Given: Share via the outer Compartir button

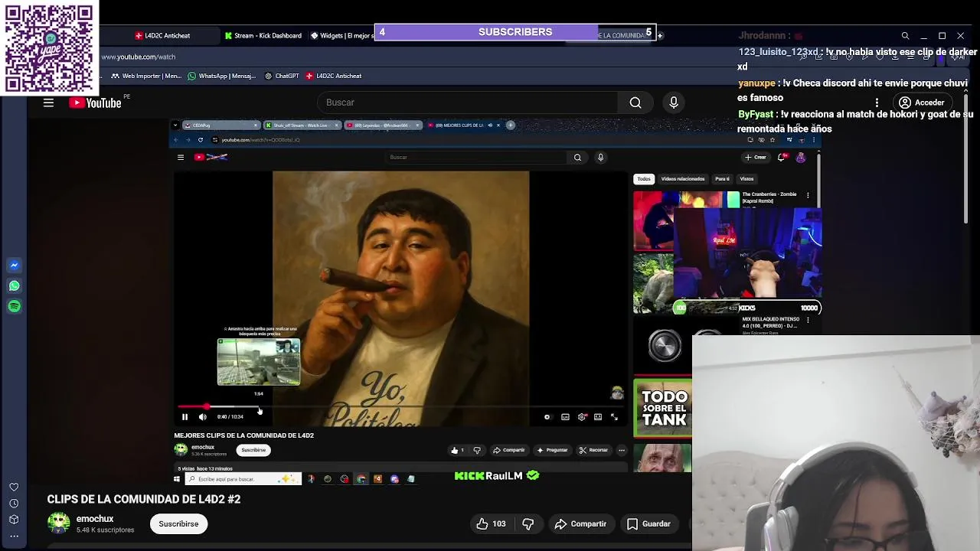Looking at the screenshot, I should point(580,524).
